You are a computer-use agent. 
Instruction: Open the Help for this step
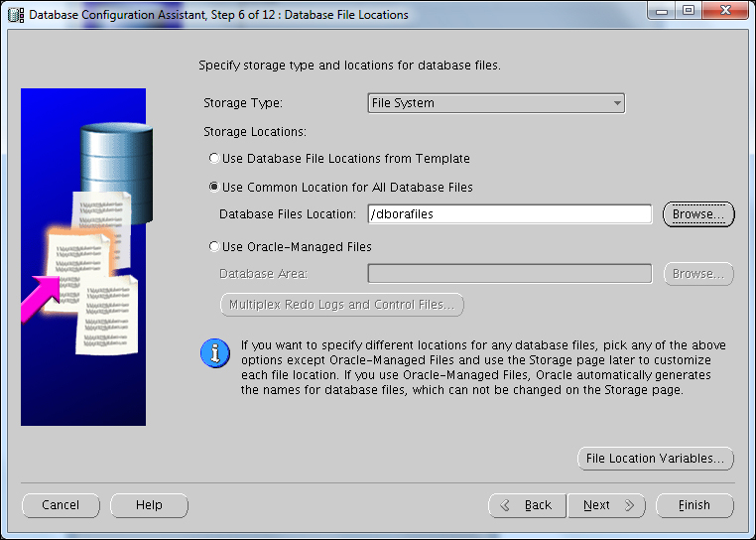[x=149, y=505]
